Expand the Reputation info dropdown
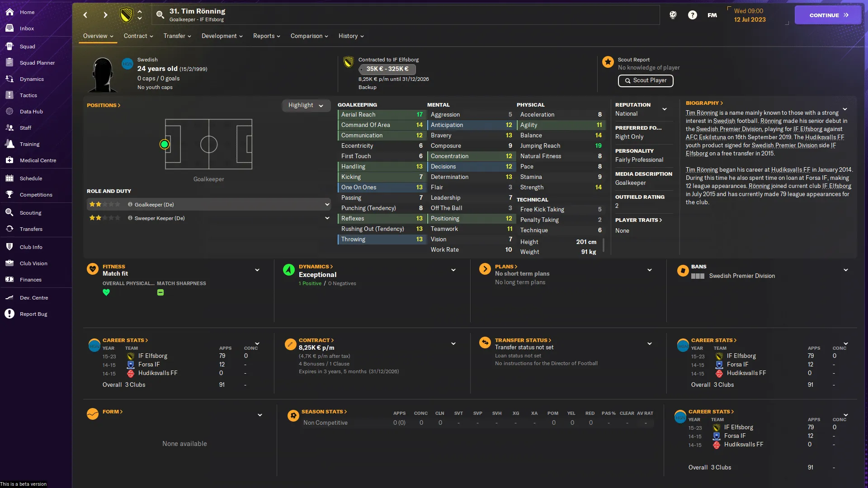Image resolution: width=868 pixels, height=488 pixels. click(665, 109)
